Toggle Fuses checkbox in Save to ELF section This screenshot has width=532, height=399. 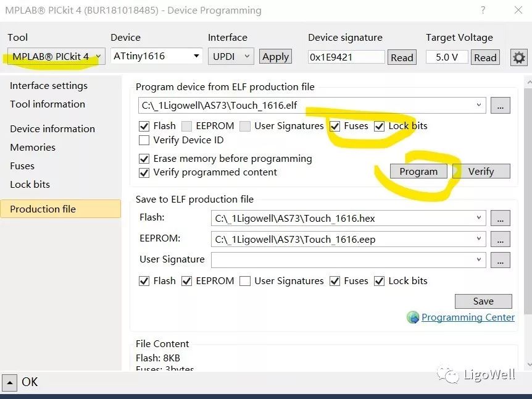[x=335, y=281]
